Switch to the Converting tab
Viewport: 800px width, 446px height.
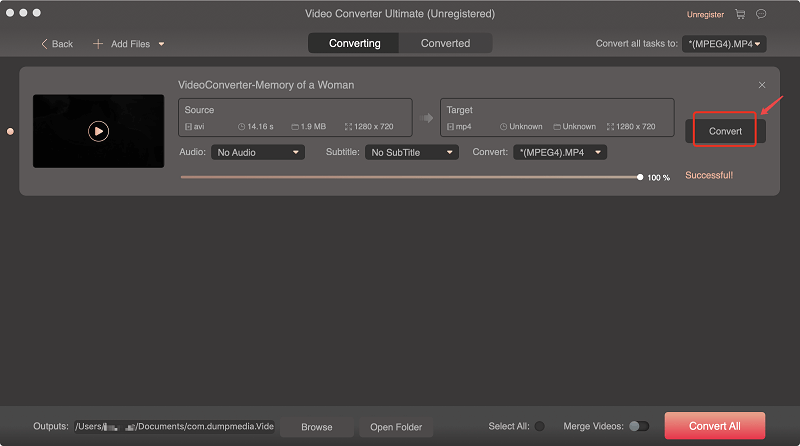[x=354, y=43]
